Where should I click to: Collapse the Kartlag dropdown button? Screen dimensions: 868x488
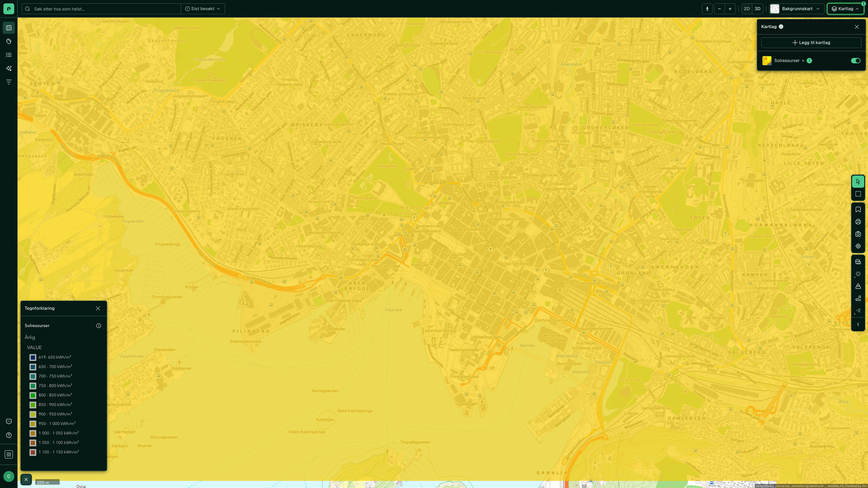click(845, 9)
